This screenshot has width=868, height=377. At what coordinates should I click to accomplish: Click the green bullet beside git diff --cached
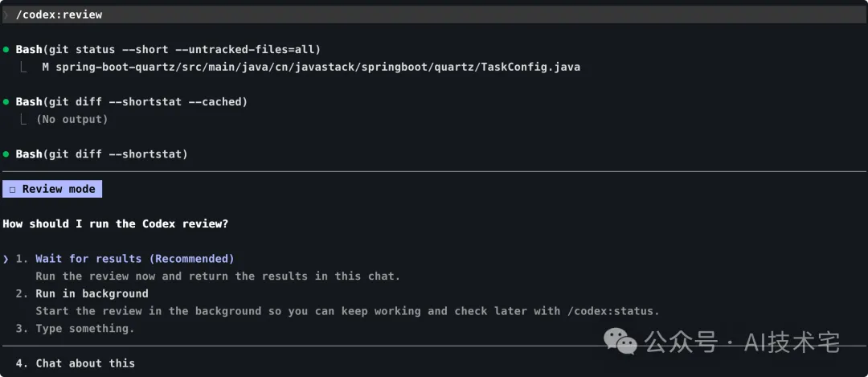click(x=6, y=102)
